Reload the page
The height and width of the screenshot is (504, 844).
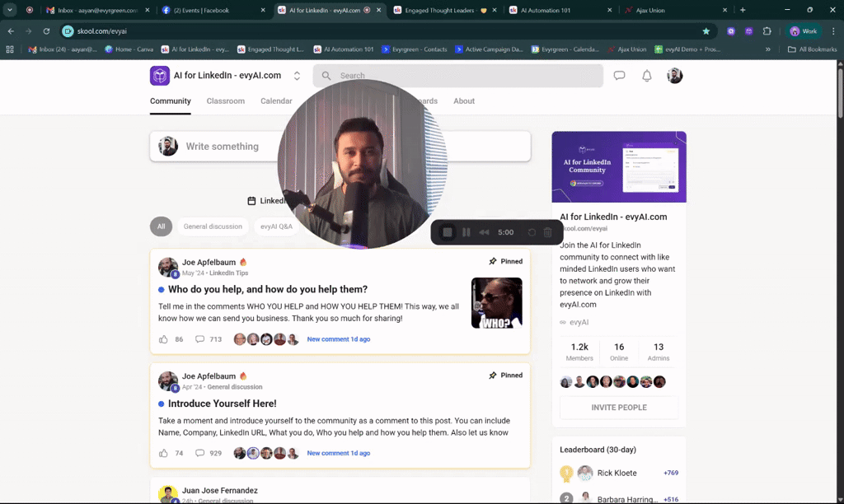coord(46,31)
